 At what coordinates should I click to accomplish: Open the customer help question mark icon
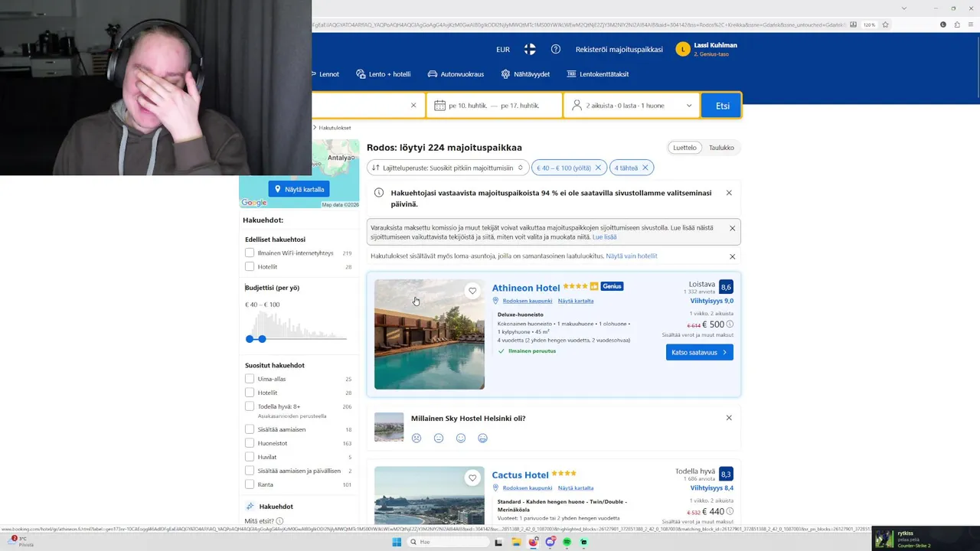click(x=556, y=50)
